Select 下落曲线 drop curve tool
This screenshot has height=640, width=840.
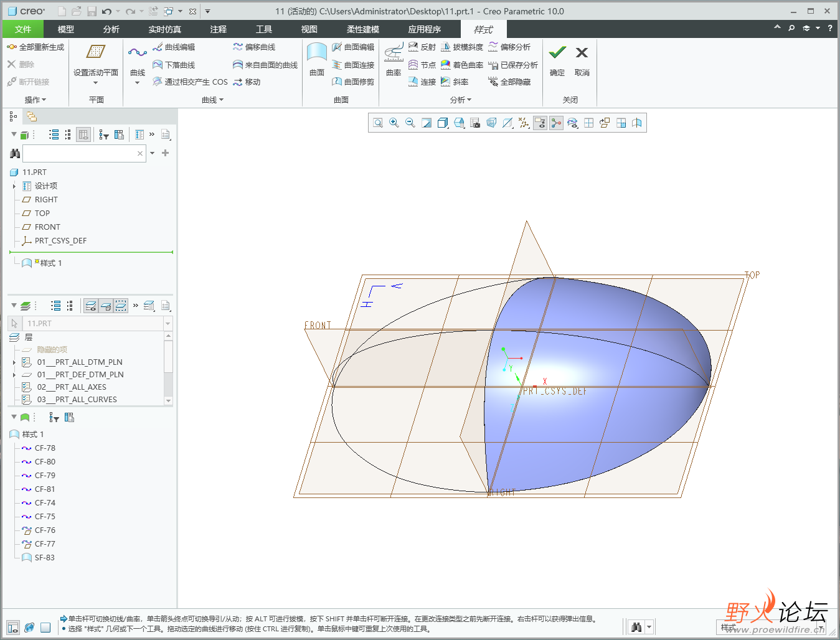(174, 65)
